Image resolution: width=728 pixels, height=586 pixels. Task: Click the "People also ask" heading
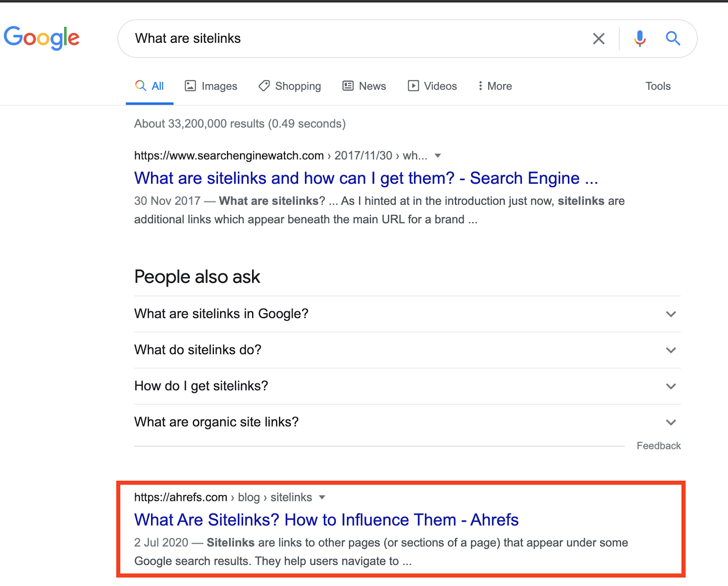click(x=197, y=277)
